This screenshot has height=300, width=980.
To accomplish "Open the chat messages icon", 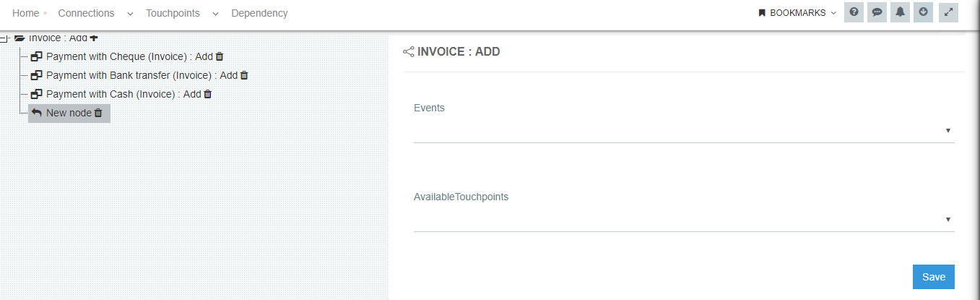I will [x=877, y=13].
